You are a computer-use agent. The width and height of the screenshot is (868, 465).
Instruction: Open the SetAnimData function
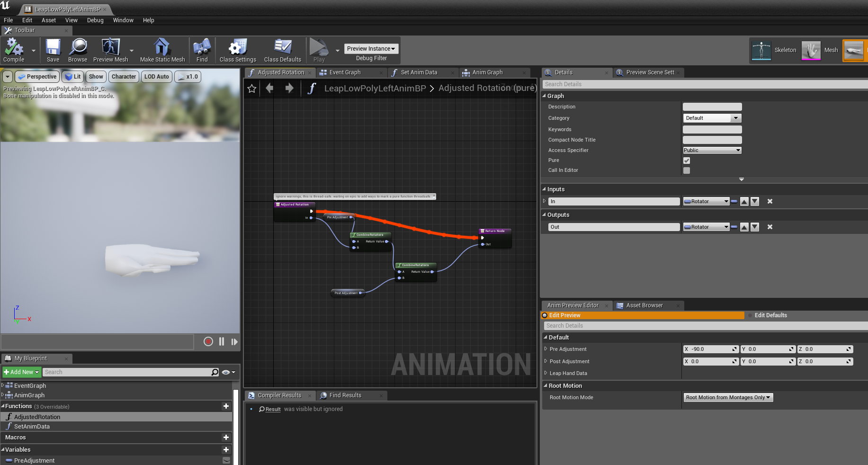pos(32,426)
